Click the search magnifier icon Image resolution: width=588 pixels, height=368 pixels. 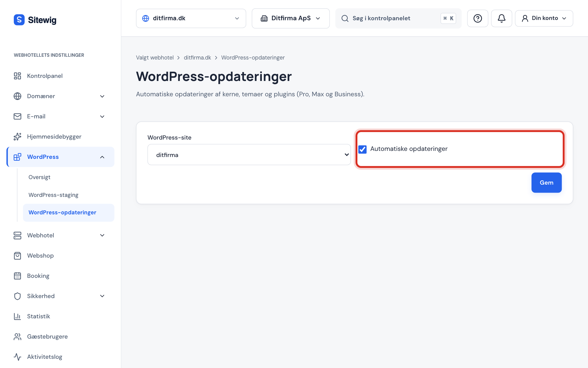[345, 18]
